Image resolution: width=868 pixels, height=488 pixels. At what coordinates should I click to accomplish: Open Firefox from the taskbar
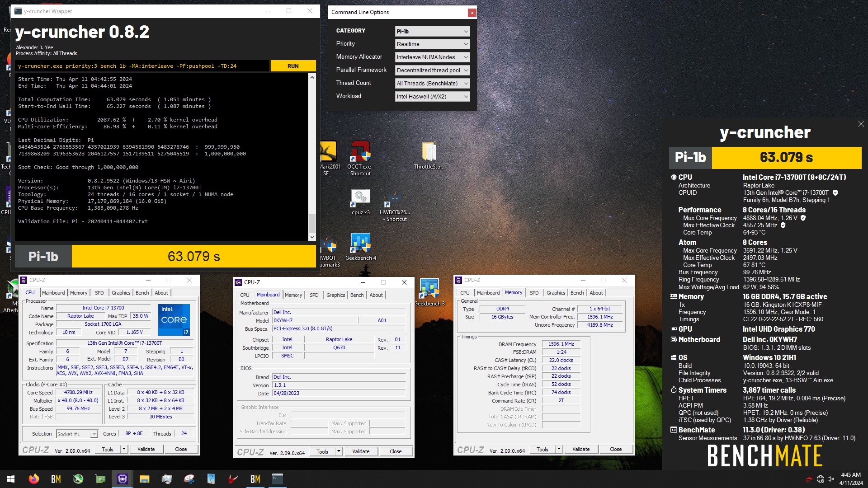(33, 479)
